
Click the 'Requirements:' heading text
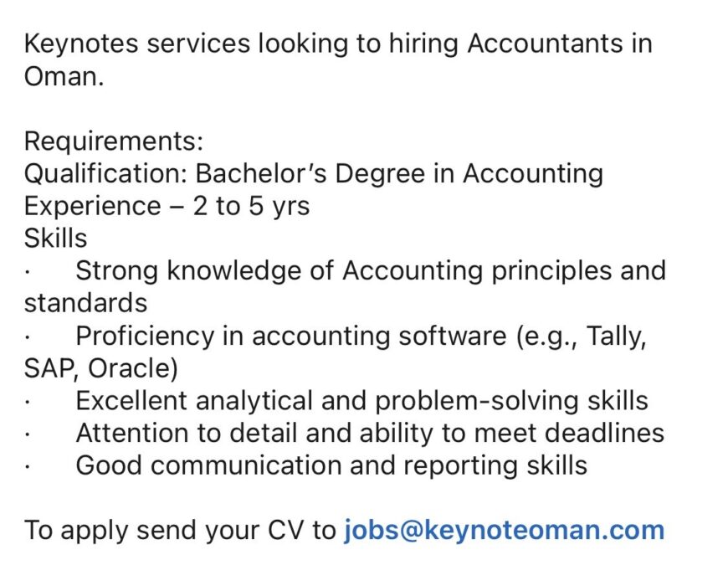click(x=114, y=141)
